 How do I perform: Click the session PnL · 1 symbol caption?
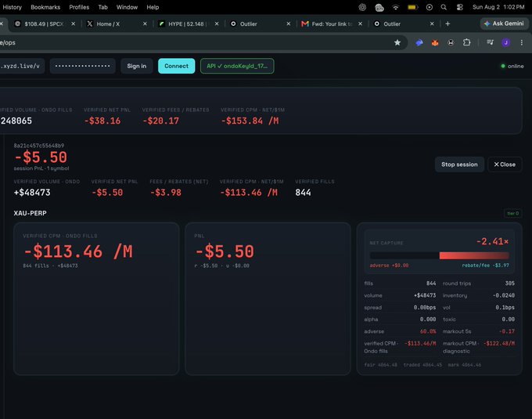point(41,168)
